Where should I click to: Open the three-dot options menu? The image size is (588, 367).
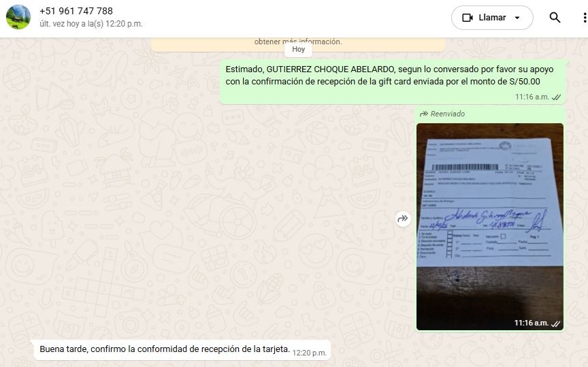pos(576,18)
